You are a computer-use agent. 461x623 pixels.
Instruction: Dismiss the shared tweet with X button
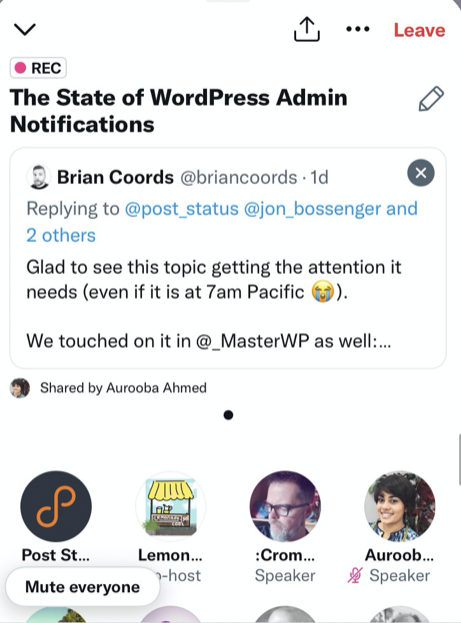coord(420,173)
